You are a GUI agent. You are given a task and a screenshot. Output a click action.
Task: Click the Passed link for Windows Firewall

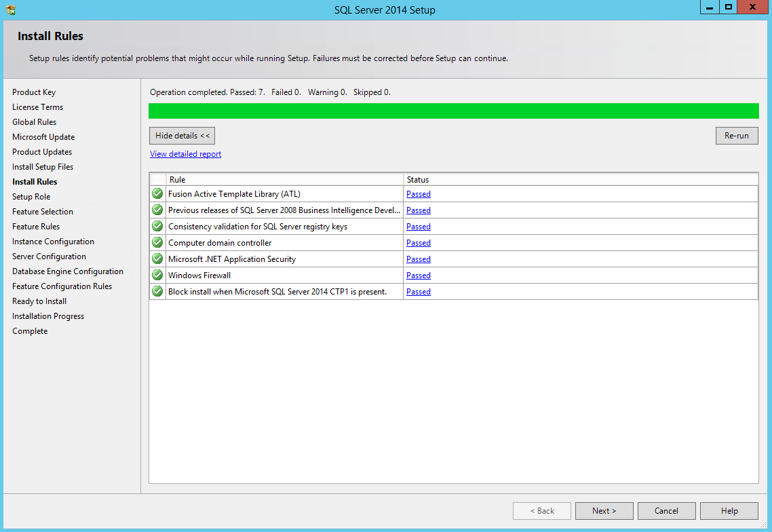pyautogui.click(x=418, y=275)
